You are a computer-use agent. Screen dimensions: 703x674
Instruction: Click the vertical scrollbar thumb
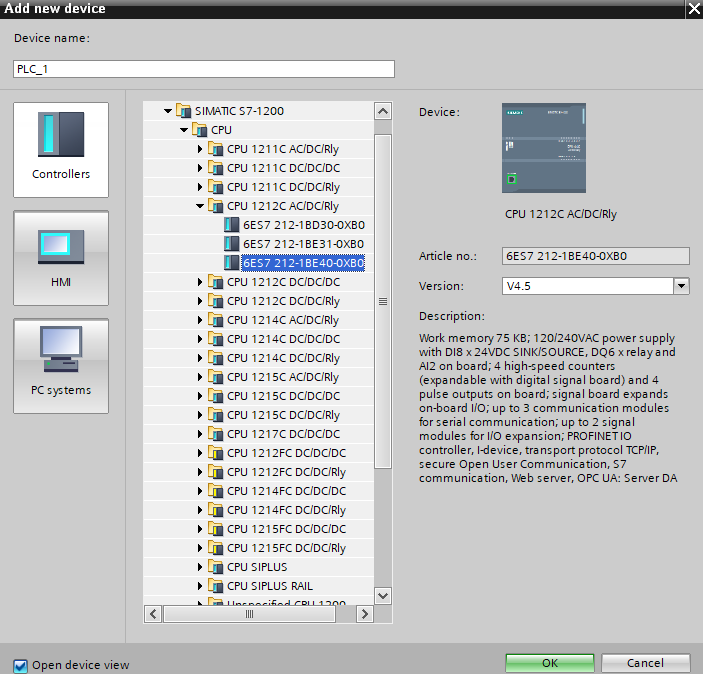tap(382, 301)
